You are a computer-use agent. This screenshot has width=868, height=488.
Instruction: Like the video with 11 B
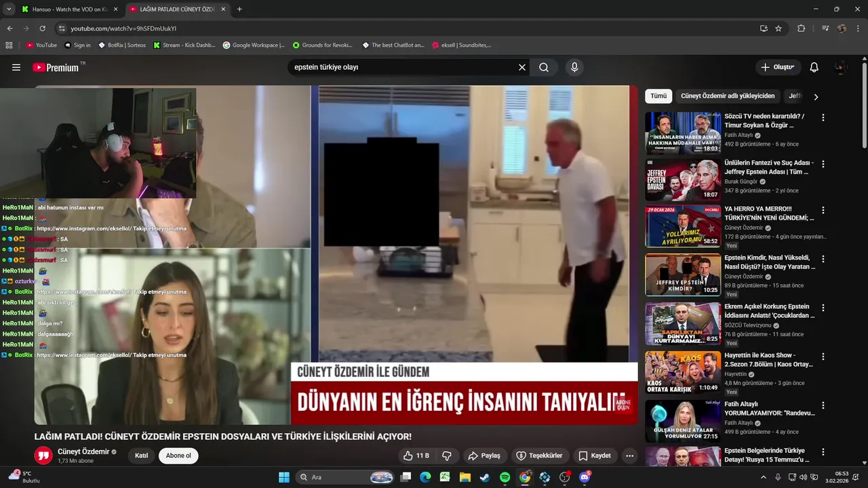[x=416, y=455]
